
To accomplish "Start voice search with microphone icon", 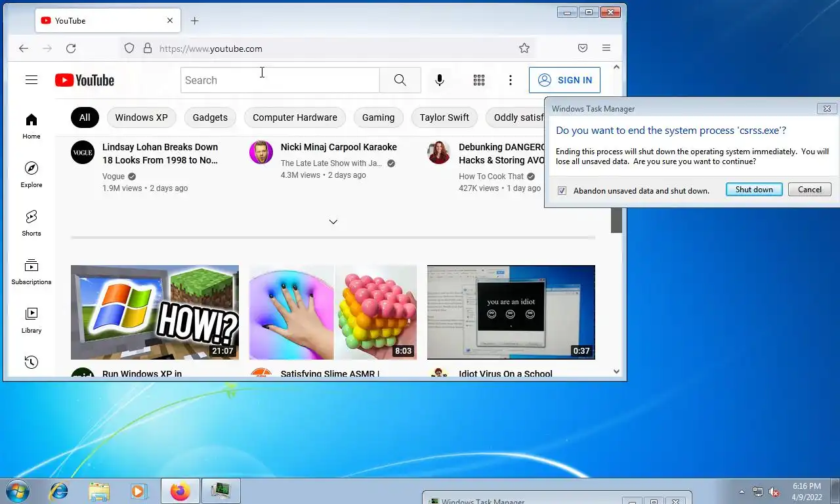I will (x=440, y=80).
